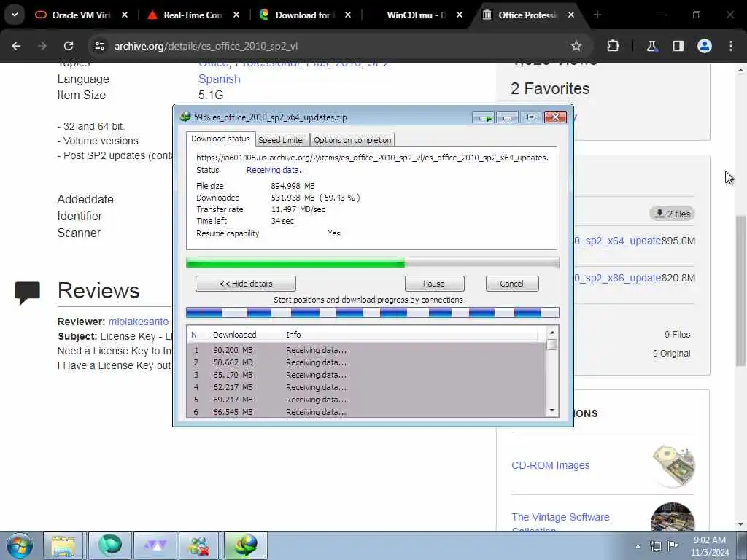Select connection row 5 with 69.217 MB
747x560 pixels.
pyautogui.click(x=366, y=400)
